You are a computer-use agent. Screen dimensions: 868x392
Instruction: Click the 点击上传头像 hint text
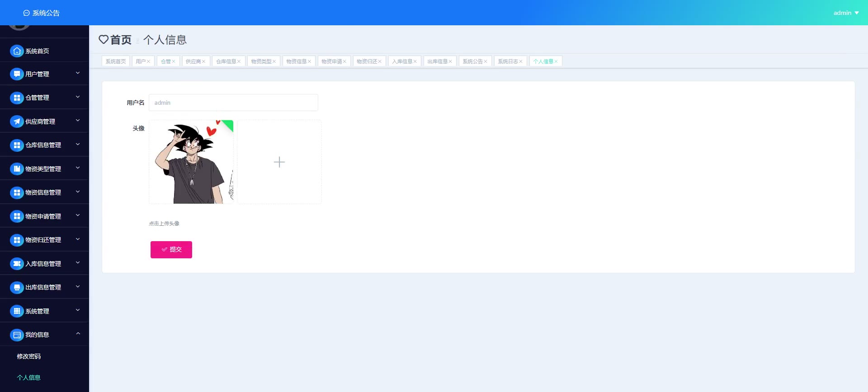(164, 224)
